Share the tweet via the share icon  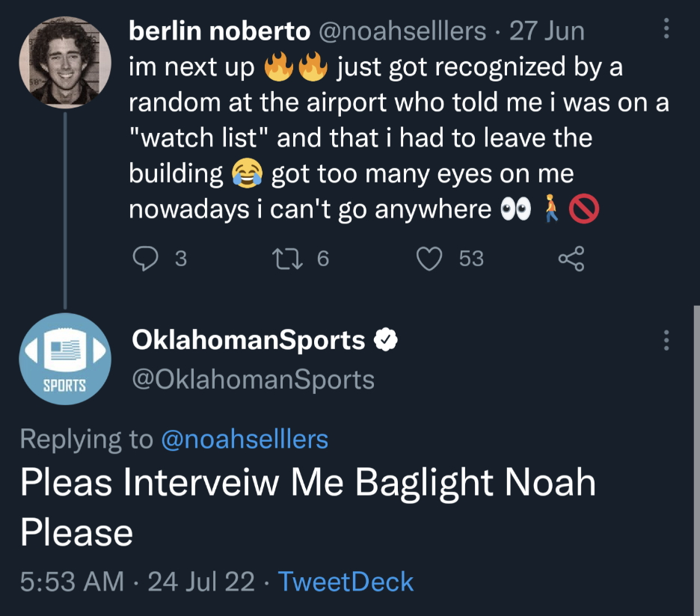pos(571,259)
